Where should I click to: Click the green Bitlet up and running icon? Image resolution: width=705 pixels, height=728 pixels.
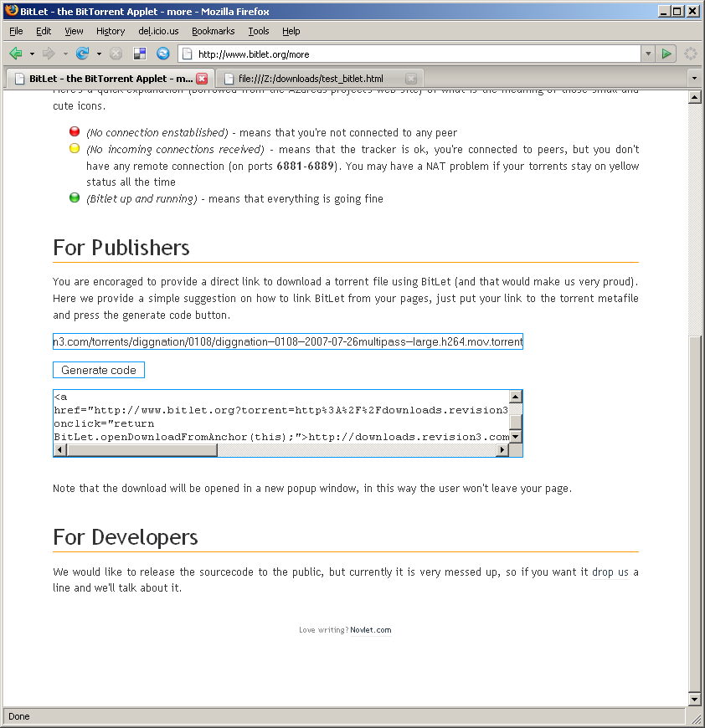coord(75,197)
